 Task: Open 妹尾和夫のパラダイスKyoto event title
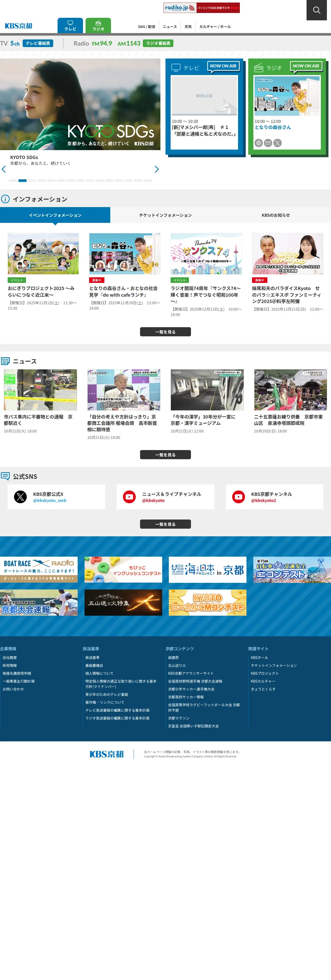pos(287,295)
